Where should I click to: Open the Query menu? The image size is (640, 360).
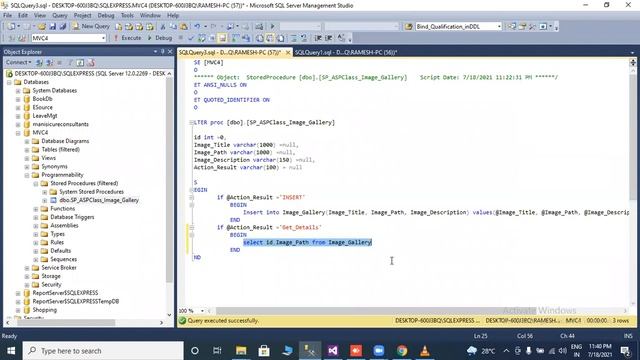[60, 15]
